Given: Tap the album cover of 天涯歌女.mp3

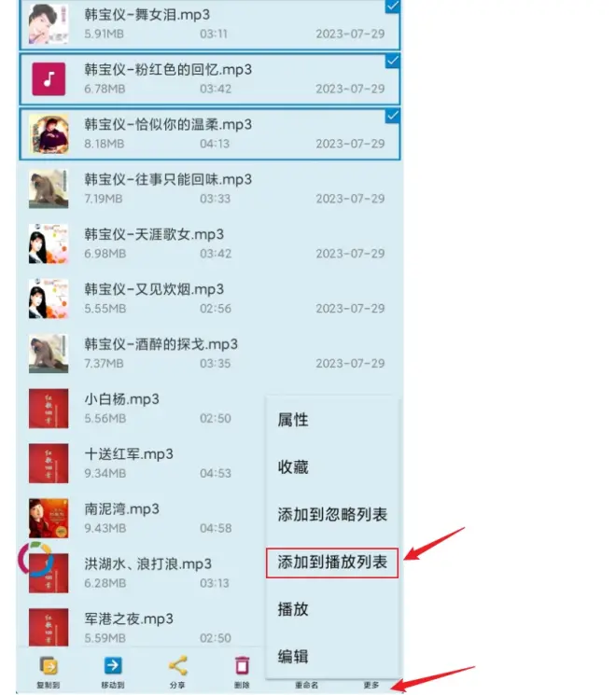Looking at the screenshot, I should click(49, 243).
